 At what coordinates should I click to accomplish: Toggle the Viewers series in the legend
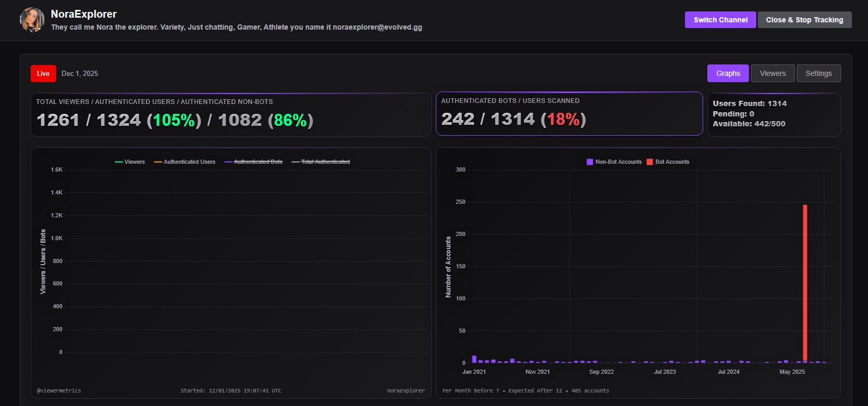click(x=129, y=162)
